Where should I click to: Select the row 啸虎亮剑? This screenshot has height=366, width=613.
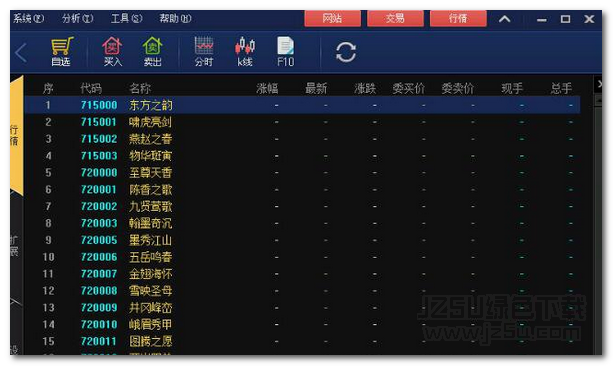pyautogui.click(x=302, y=122)
